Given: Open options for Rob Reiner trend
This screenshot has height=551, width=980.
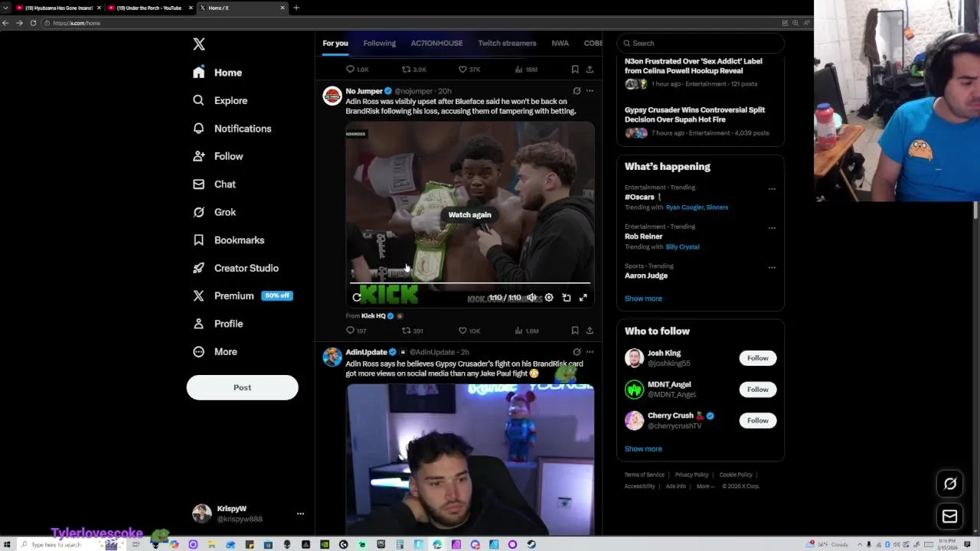Looking at the screenshot, I should tap(772, 228).
